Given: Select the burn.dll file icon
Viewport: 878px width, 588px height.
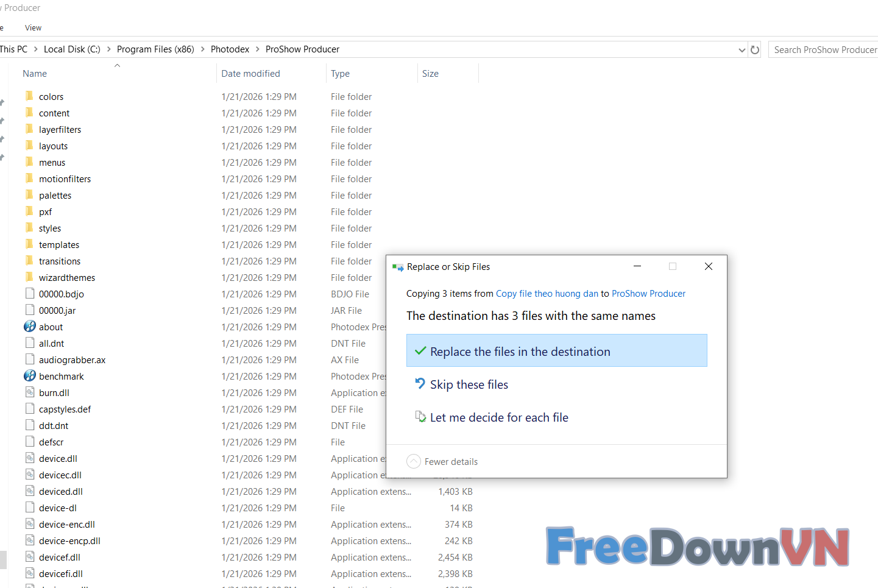Looking at the screenshot, I should point(30,392).
